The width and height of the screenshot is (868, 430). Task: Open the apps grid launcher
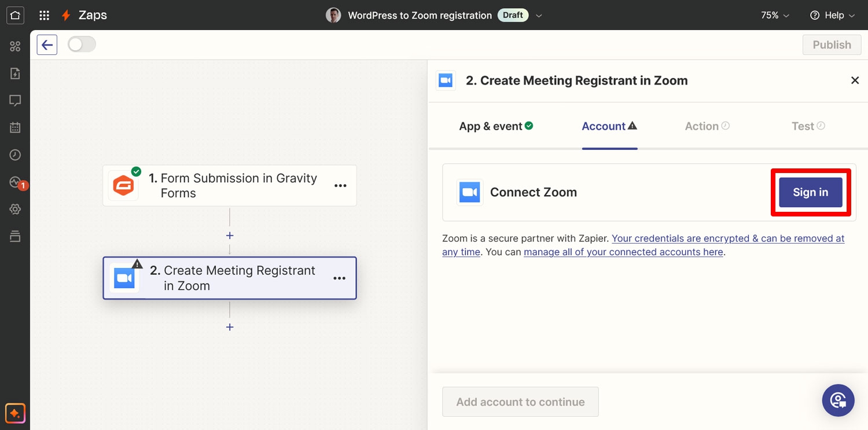click(x=44, y=16)
